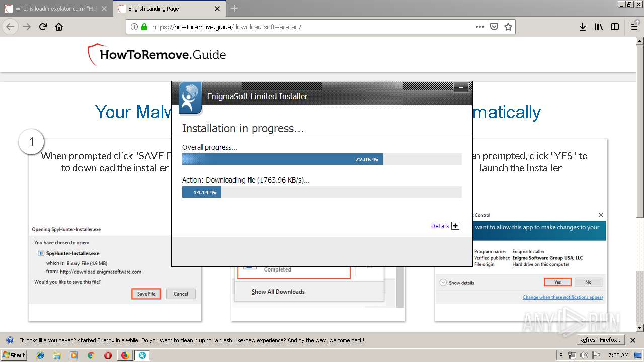Image resolution: width=644 pixels, height=362 pixels.
Task: Expand the installer Details section
Action: (455, 226)
